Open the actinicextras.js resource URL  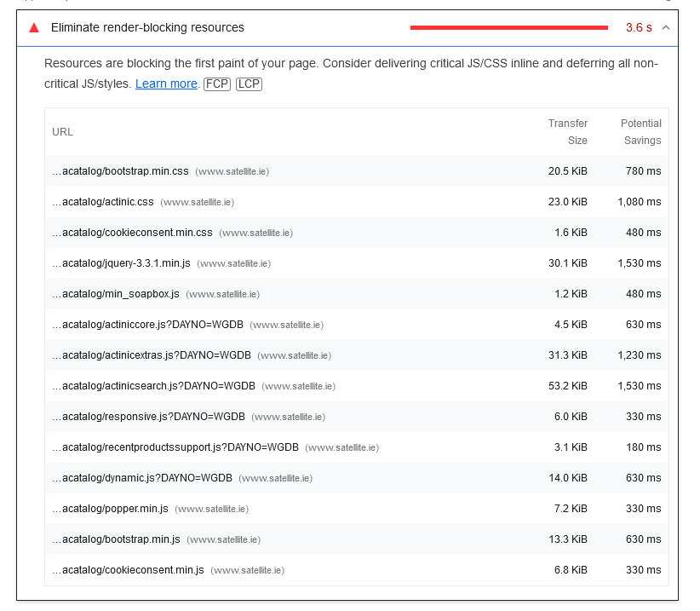pyautogui.click(x=152, y=355)
